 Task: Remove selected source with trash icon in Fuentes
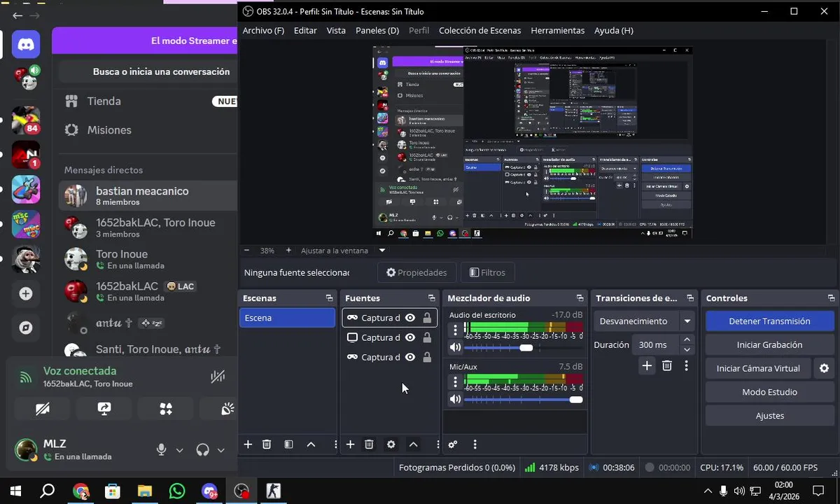tap(369, 444)
